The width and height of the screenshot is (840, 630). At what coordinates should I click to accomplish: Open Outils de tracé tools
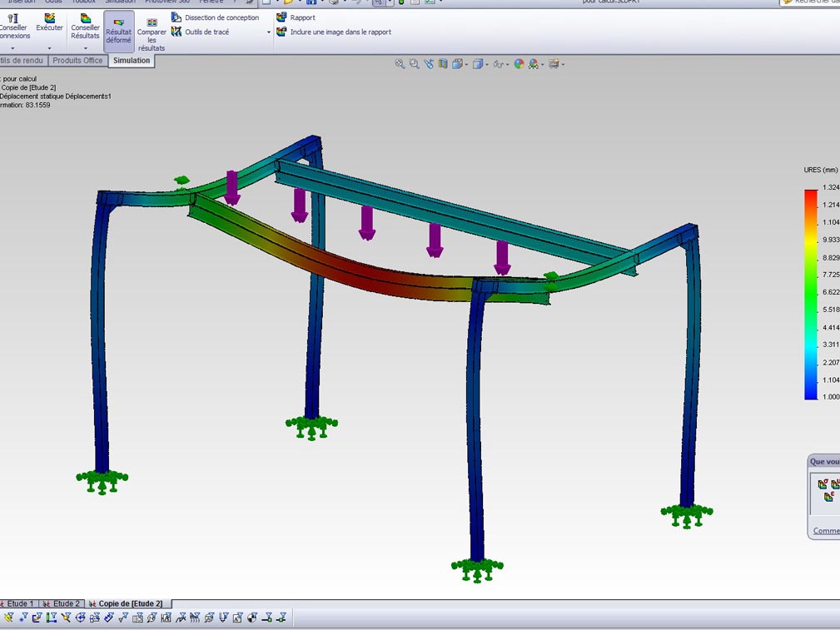(x=200, y=32)
